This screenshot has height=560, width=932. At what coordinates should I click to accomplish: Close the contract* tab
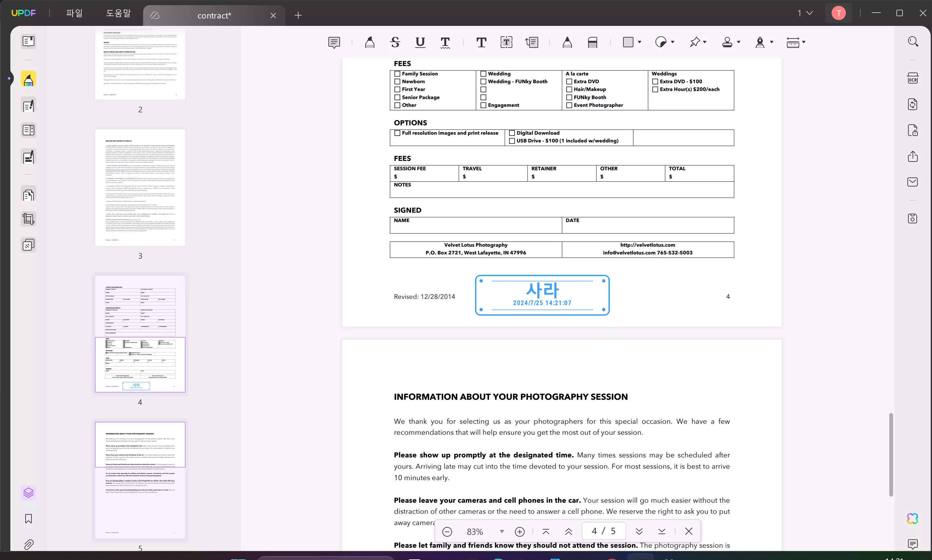273,16
